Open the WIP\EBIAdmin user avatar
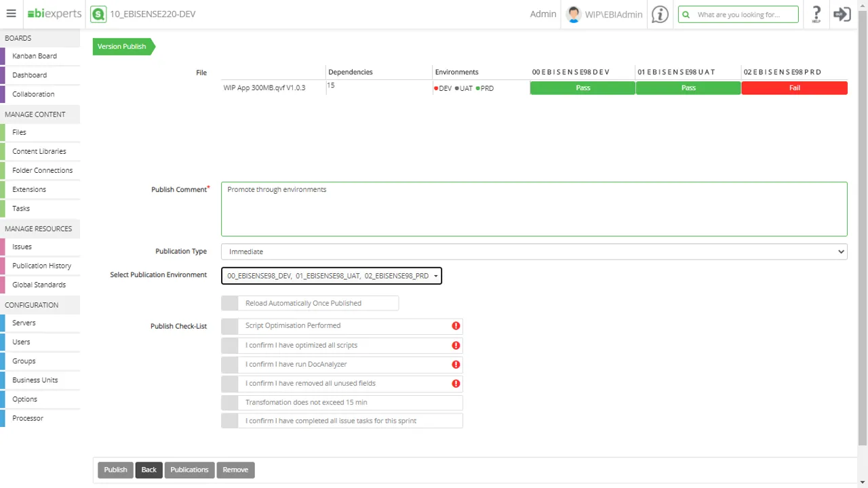Screen dimensions: 868x488 tap(574, 14)
